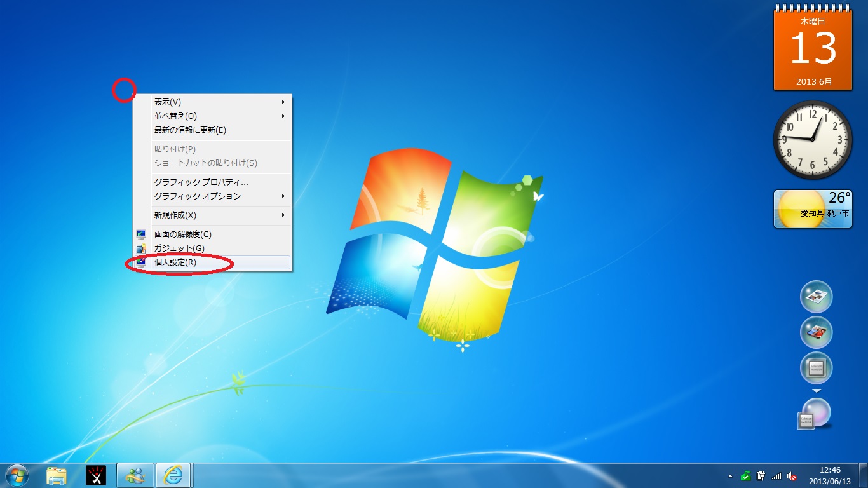The image size is (868, 488).
Task: Click the Show desktop strip on taskbar
Action: tap(863, 475)
